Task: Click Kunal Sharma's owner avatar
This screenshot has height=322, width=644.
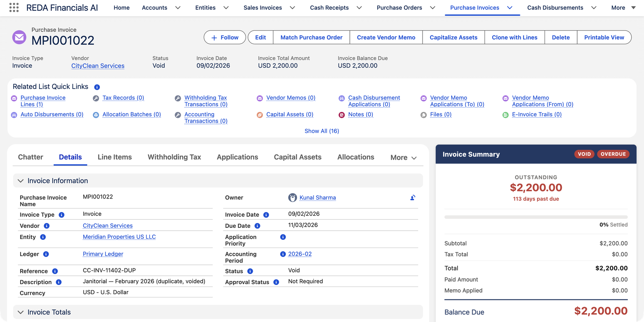Action: (x=293, y=198)
